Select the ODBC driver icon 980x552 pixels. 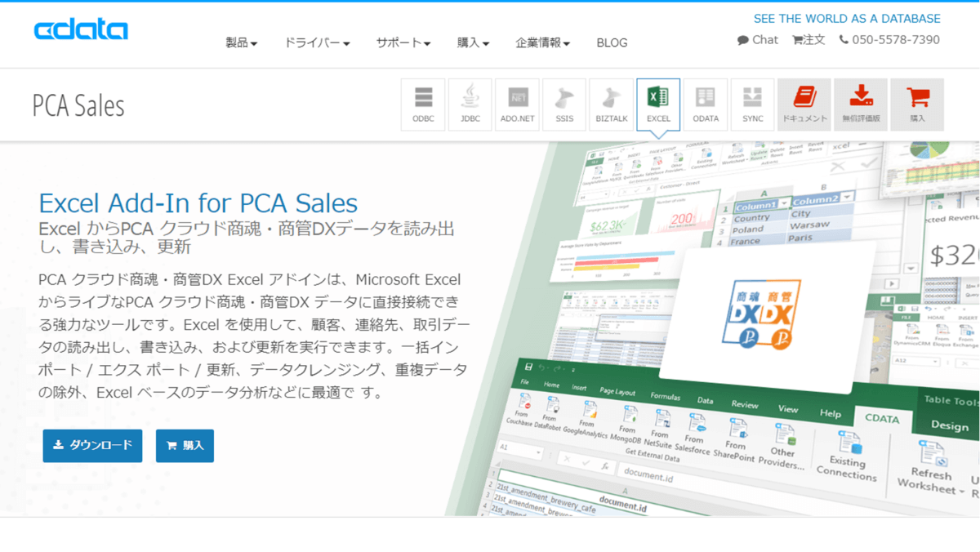point(423,105)
